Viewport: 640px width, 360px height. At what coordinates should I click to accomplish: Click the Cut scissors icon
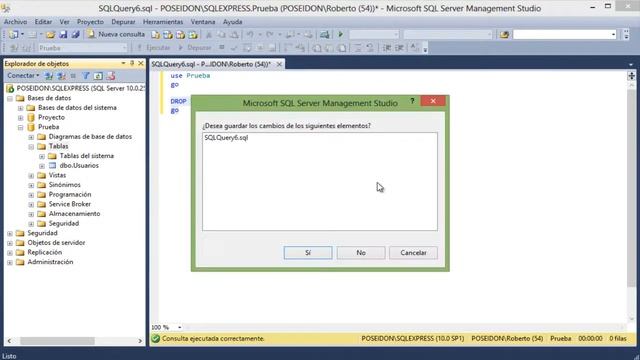(209, 35)
